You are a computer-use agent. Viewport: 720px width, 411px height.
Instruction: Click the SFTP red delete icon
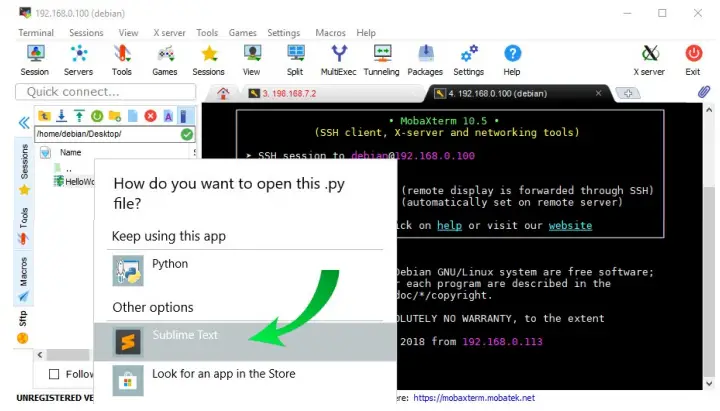click(x=151, y=116)
